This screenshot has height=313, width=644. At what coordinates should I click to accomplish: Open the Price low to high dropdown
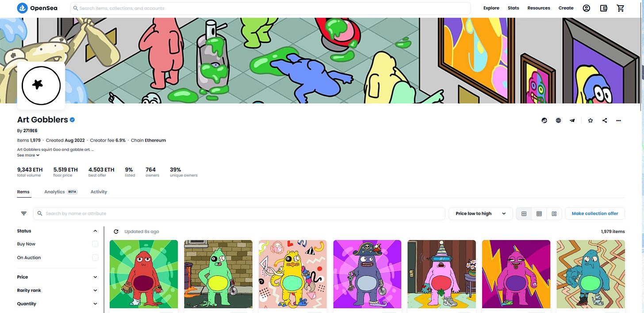tap(481, 214)
